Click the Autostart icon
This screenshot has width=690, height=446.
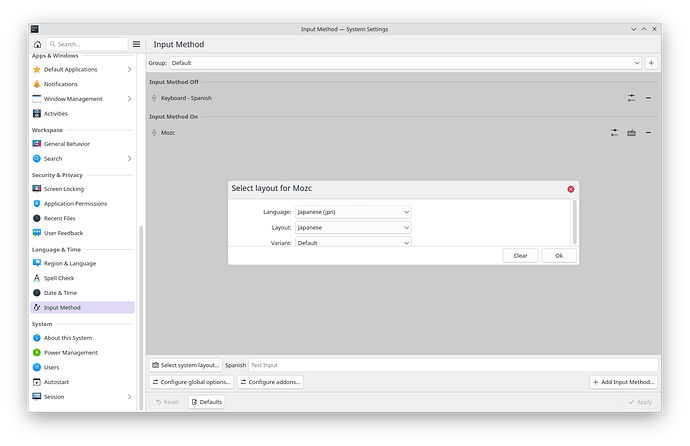click(37, 382)
